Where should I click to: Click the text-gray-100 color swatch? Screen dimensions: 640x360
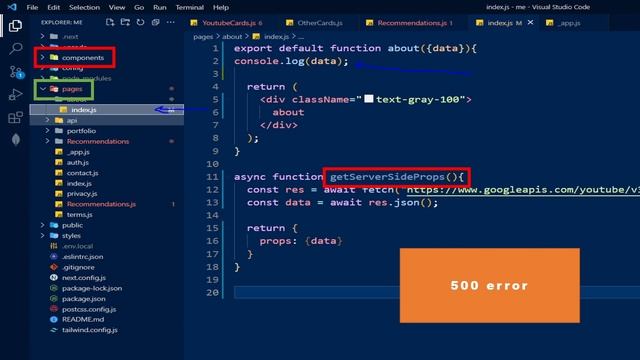369,99
